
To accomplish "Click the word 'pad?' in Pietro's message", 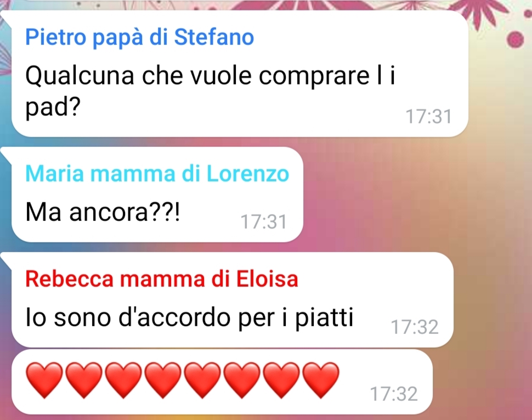I will 53,108.
